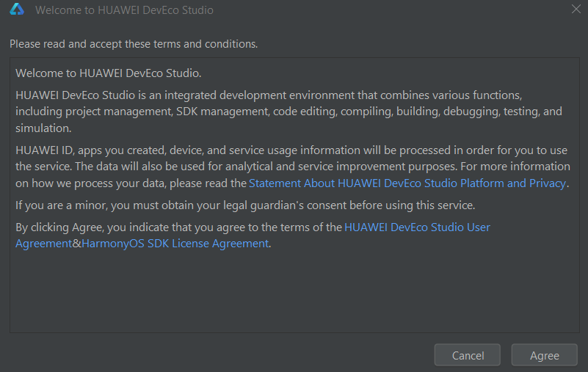
Task: Click the 'HUAWEI ID, apps you created' paragraph
Action: (292, 167)
